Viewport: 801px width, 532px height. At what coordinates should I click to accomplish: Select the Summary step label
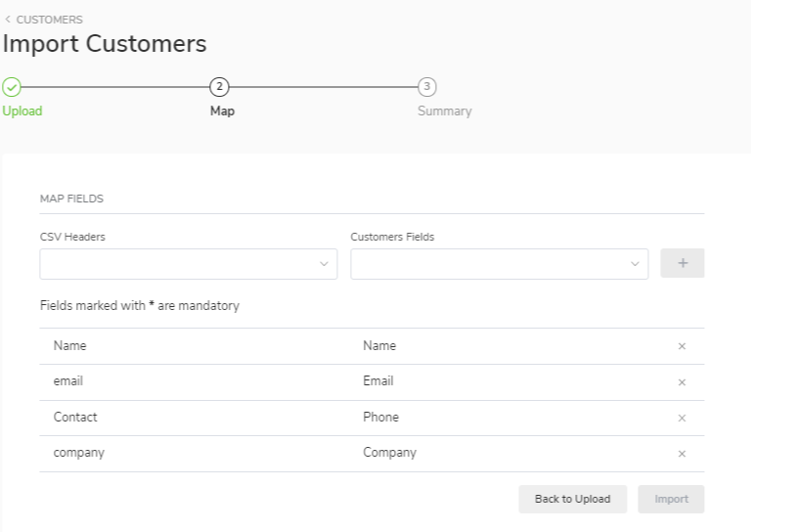[x=444, y=111]
